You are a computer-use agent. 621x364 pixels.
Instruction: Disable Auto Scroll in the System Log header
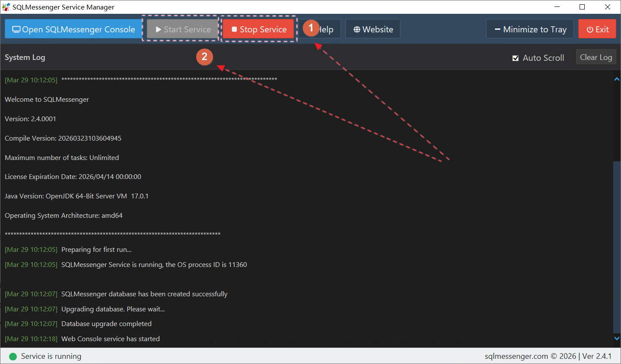[x=516, y=57]
